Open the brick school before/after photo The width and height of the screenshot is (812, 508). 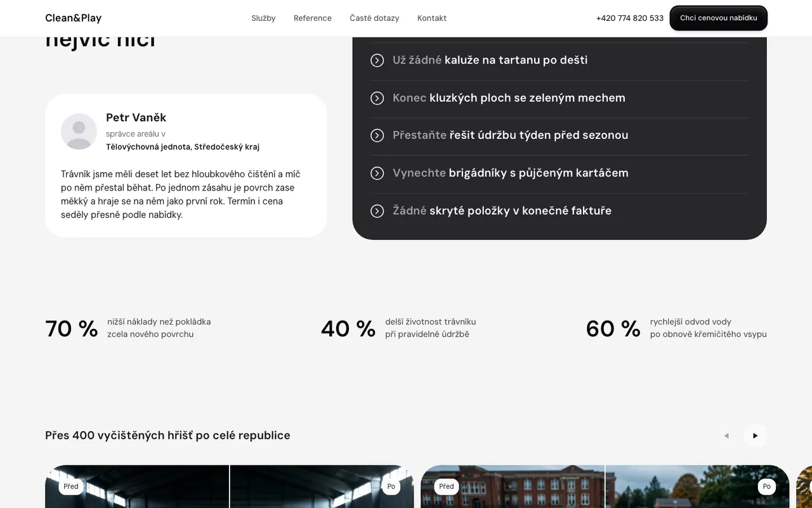coord(605,486)
